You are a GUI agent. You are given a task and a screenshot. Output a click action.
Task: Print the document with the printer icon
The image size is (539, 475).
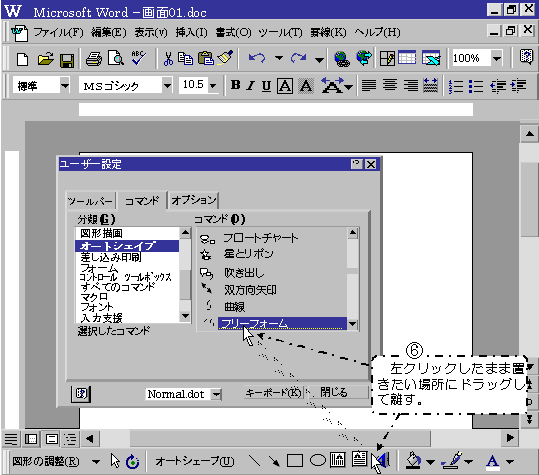tap(94, 59)
